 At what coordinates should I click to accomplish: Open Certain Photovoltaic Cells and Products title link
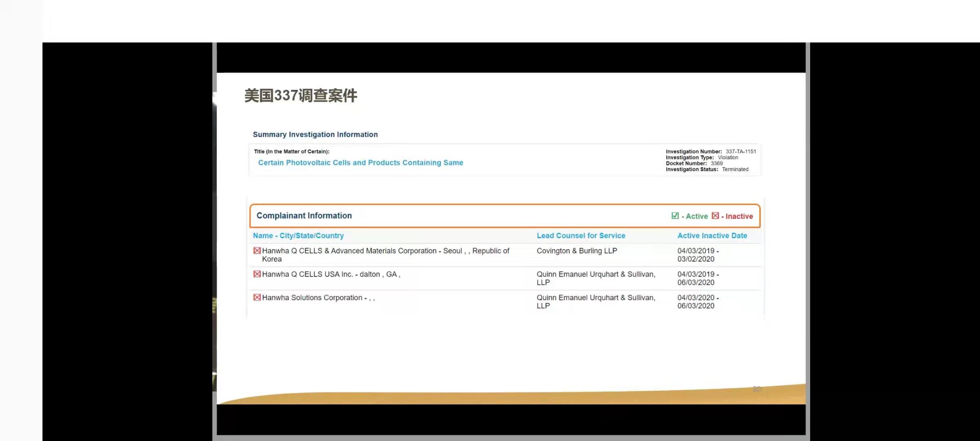click(361, 163)
